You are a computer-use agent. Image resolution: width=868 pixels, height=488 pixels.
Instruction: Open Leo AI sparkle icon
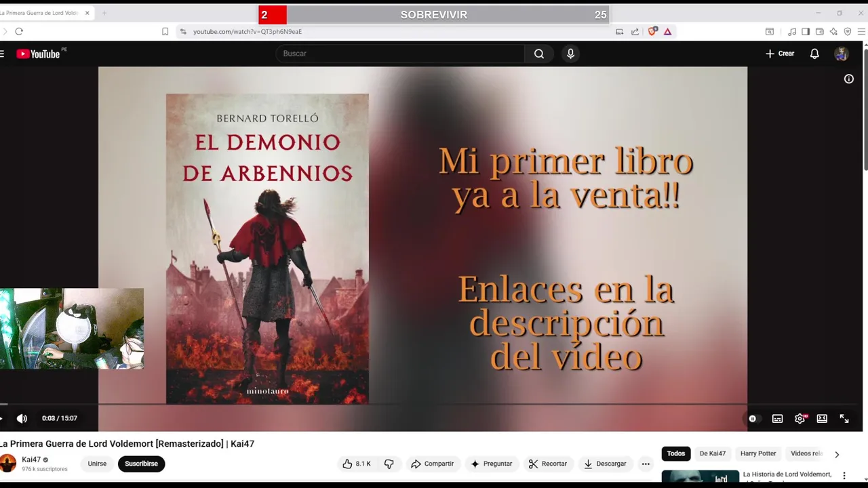click(833, 31)
